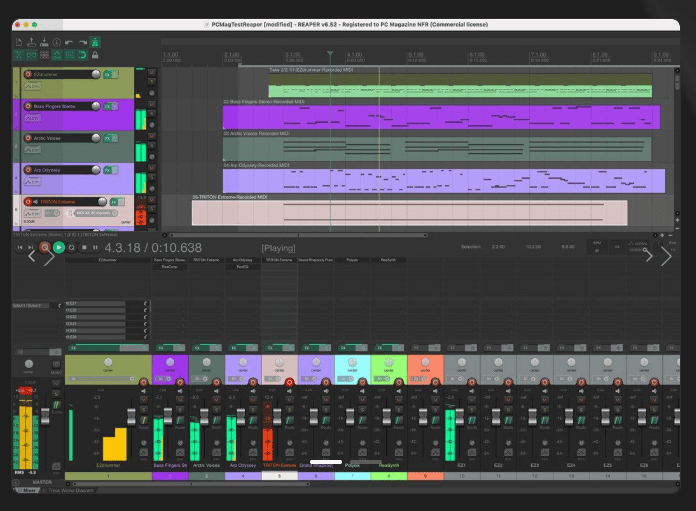Arm the EZdrummer track for recording
The height and width of the screenshot is (511, 696).
point(28,74)
